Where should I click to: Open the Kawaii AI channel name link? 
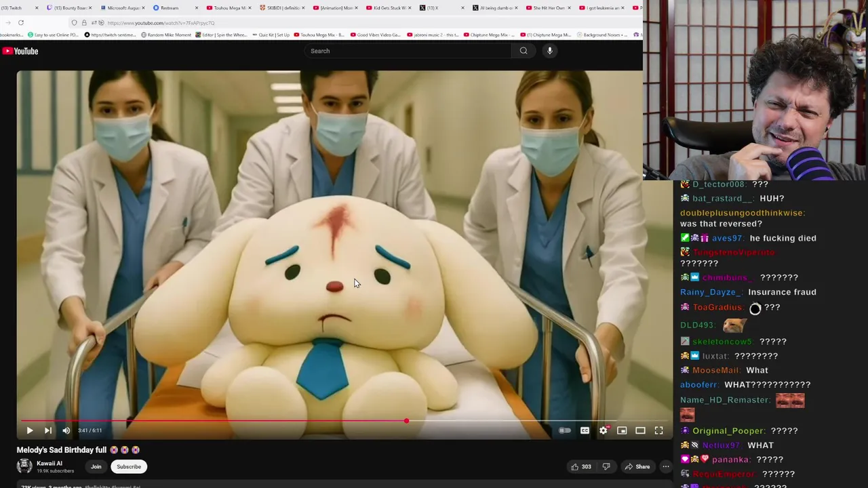[x=50, y=464]
